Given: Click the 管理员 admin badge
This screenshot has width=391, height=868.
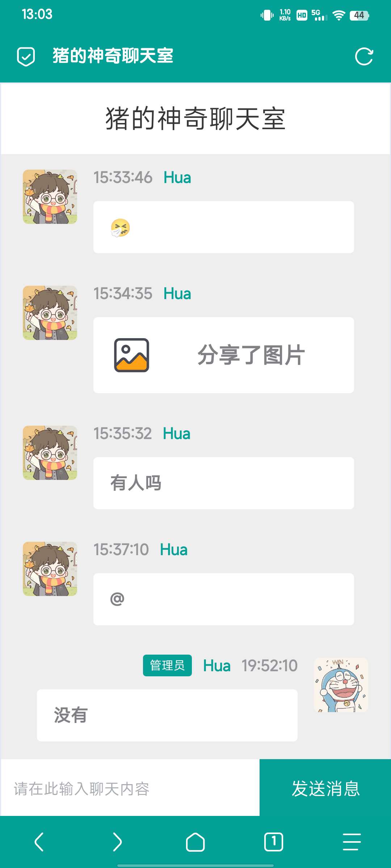Looking at the screenshot, I should coord(167,665).
